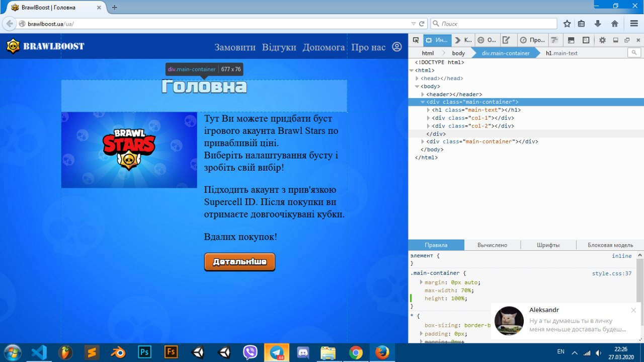
Task: Open Telegram from taskbar
Action: pyautogui.click(x=277, y=352)
